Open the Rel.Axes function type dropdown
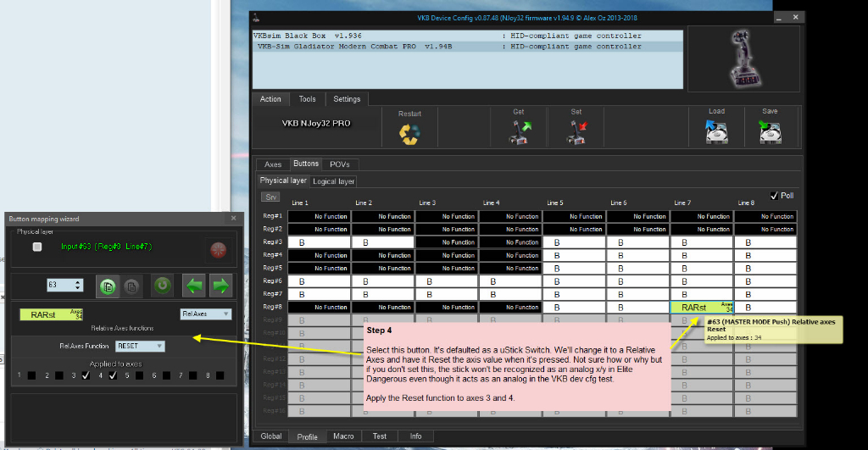Image resolution: width=868 pixels, height=450 pixels. (205, 314)
